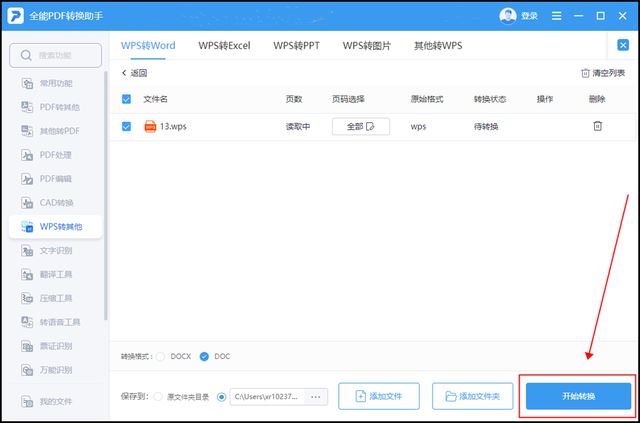Click the search function input field
This screenshot has height=423, width=640.
(x=56, y=55)
